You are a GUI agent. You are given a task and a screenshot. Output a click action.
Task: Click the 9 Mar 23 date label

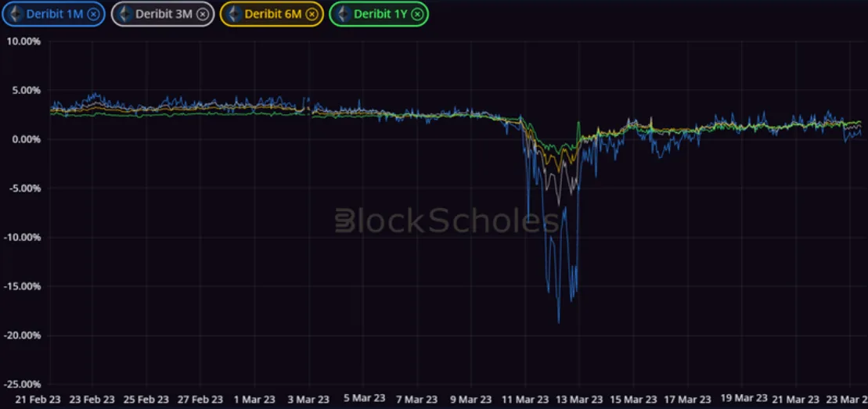click(x=471, y=399)
